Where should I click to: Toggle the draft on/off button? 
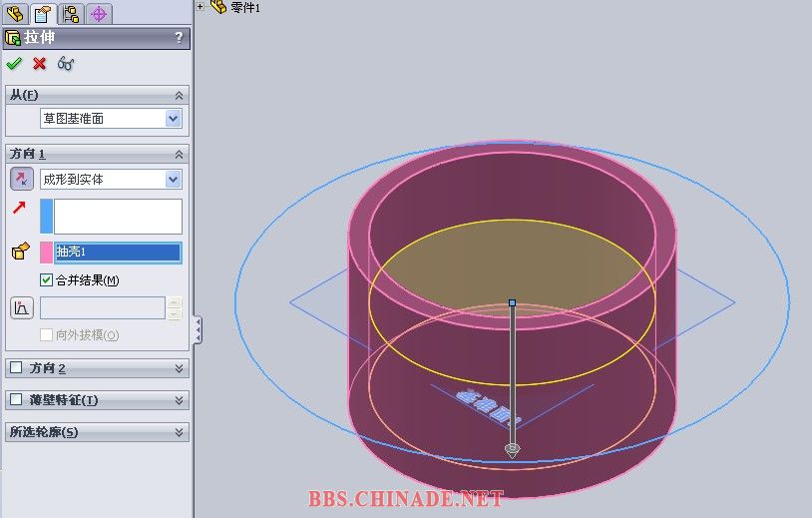[22, 307]
